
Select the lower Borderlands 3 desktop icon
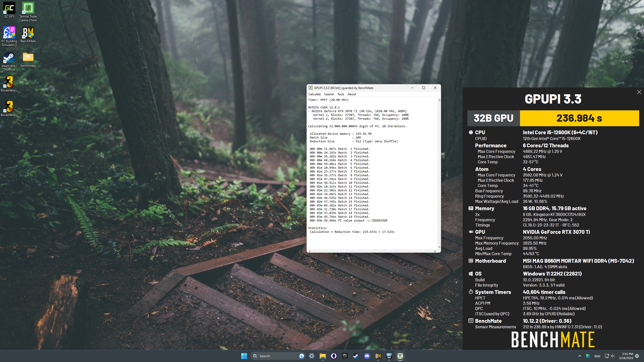click(9, 109)
